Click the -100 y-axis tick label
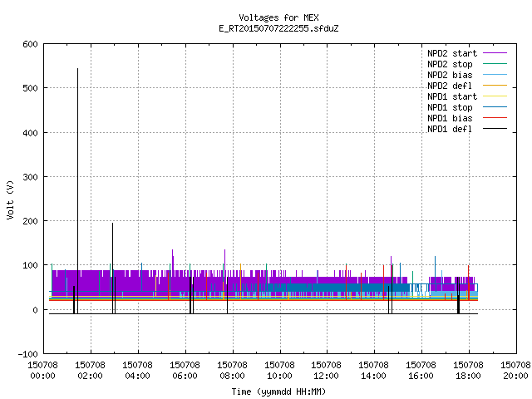This screenshot has height=399, width=532. [27, 354]
